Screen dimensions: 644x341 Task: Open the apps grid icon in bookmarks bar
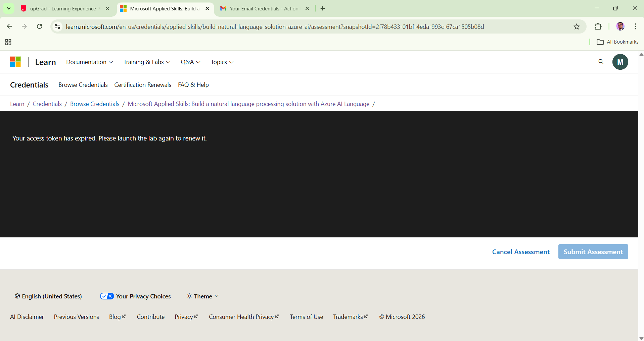pyautogui.click(x=8, y=42)
